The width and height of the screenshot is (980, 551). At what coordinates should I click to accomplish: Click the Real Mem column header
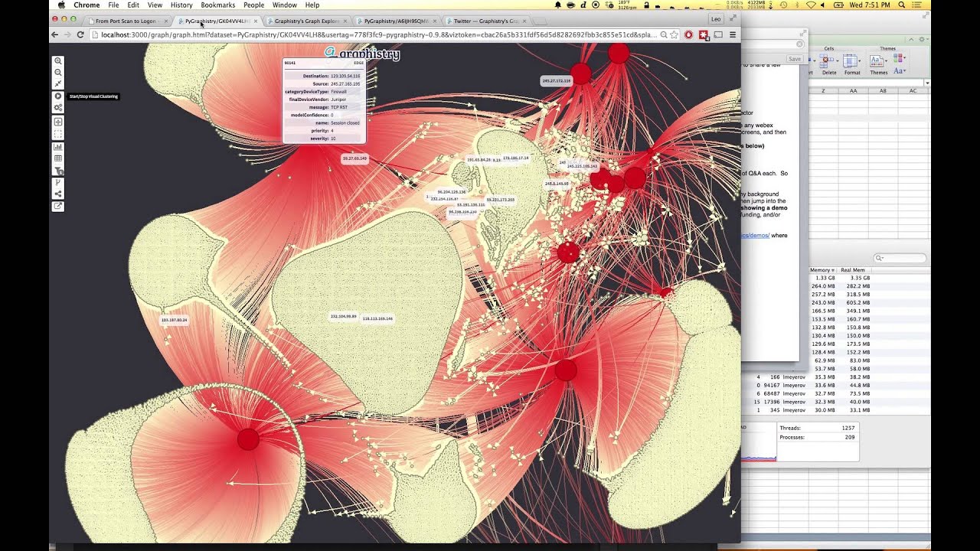coord(853,270)
